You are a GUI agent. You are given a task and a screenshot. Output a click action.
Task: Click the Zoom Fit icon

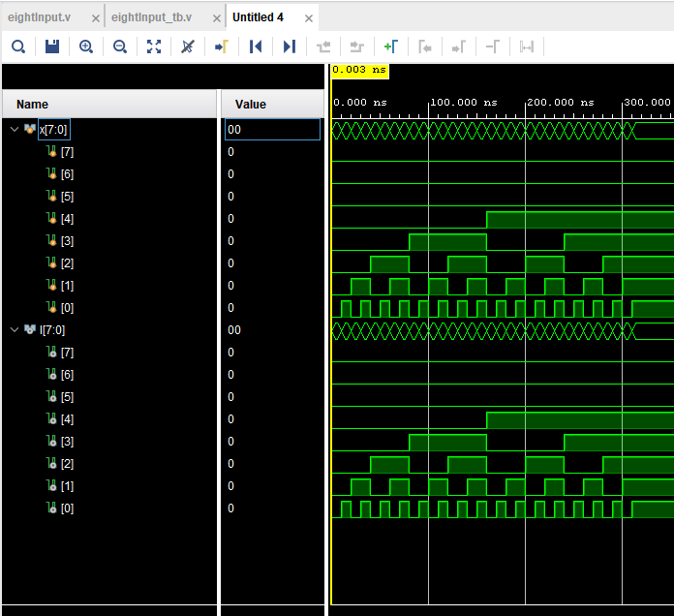coord(154,46)
